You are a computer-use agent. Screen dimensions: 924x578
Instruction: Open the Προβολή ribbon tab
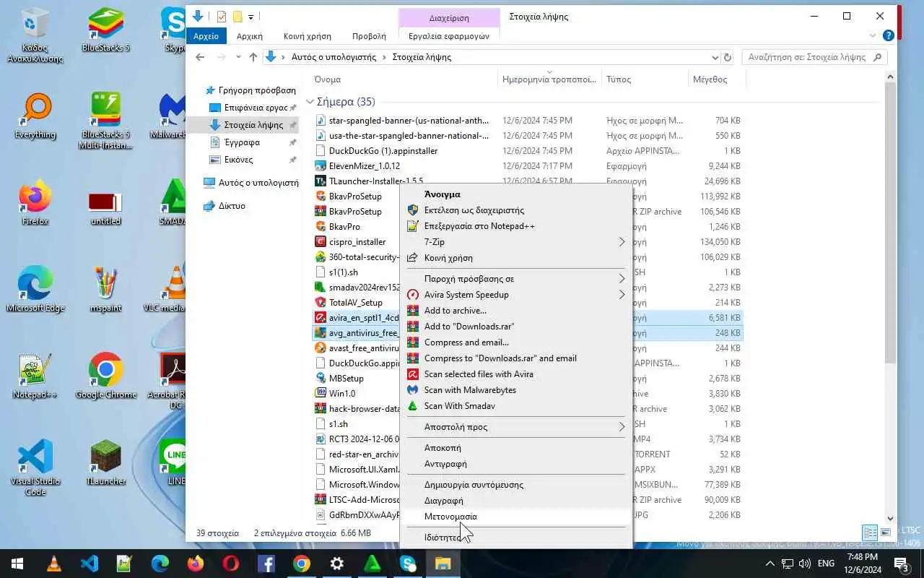[x=369, y=35]
